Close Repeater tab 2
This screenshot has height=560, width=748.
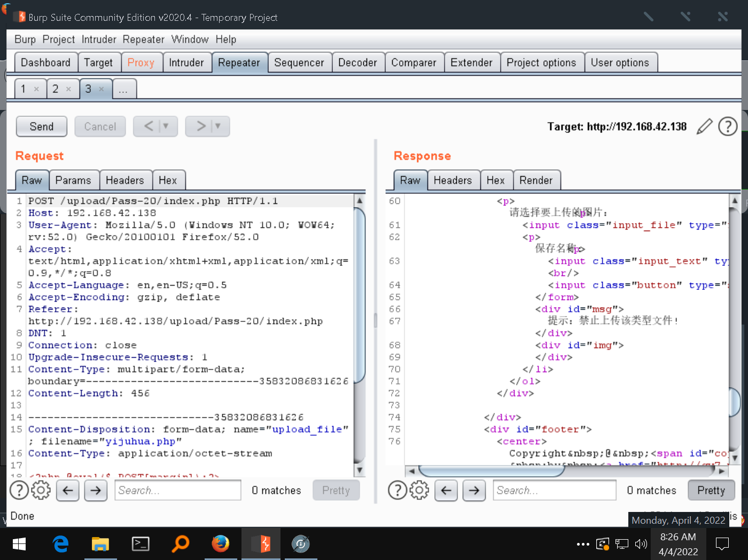tap(68, 89)
